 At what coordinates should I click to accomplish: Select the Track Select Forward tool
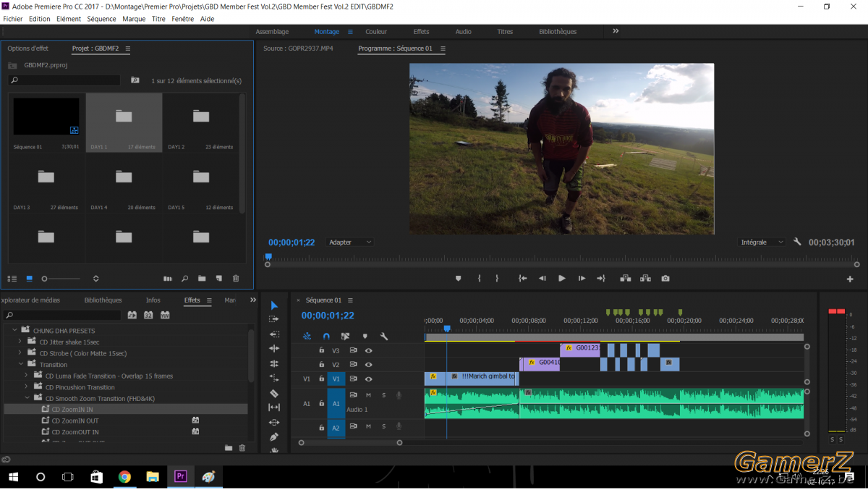(273, 319)
